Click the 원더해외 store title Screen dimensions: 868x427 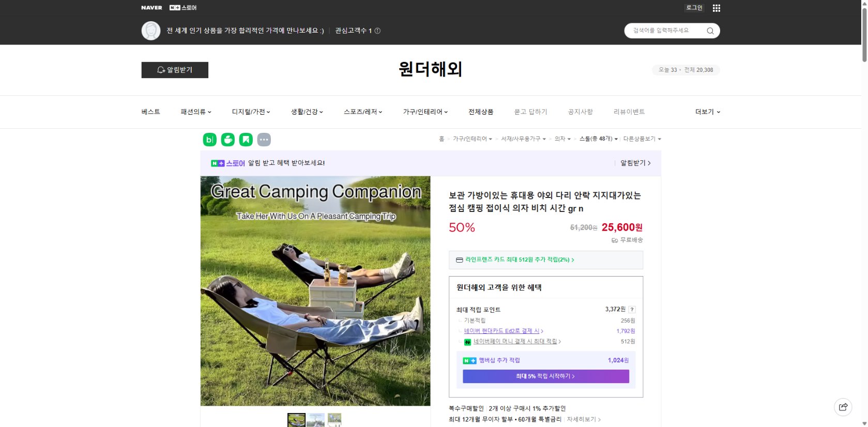tap(430, 69)
